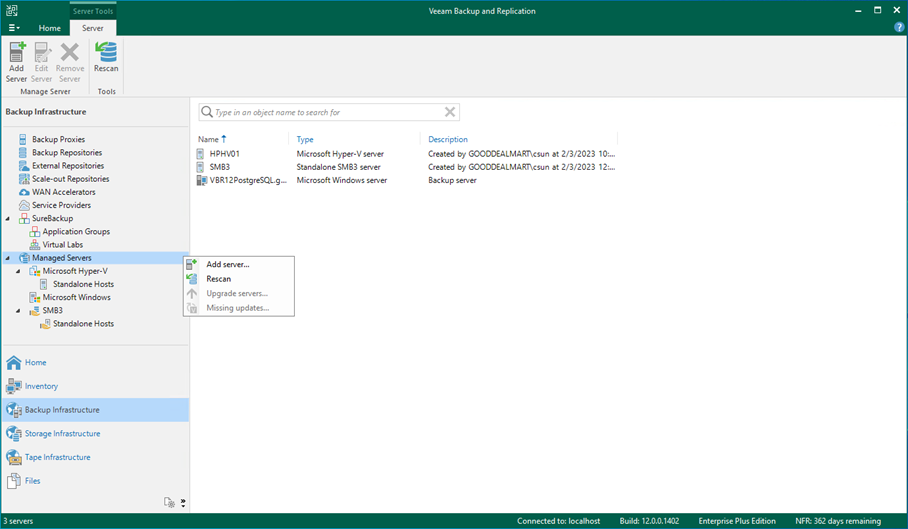Choose Upgrade servers... from context menu
908x529 pixels.
239,293
